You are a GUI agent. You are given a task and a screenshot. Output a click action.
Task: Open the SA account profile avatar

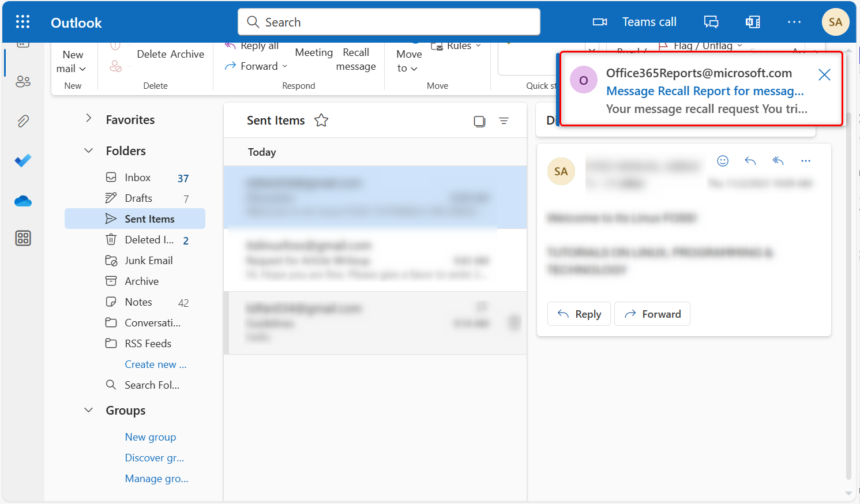point(835,22)
